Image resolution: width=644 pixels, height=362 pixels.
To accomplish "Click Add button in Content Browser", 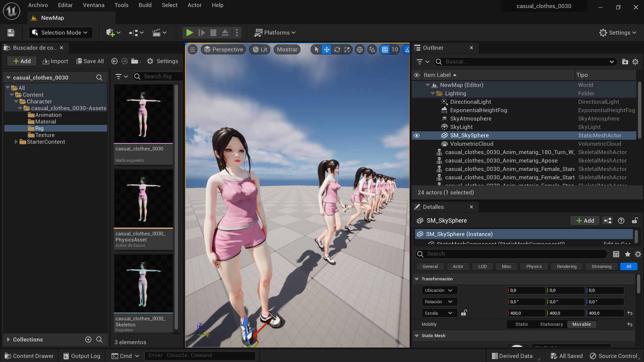I will [x=22, y=61].
